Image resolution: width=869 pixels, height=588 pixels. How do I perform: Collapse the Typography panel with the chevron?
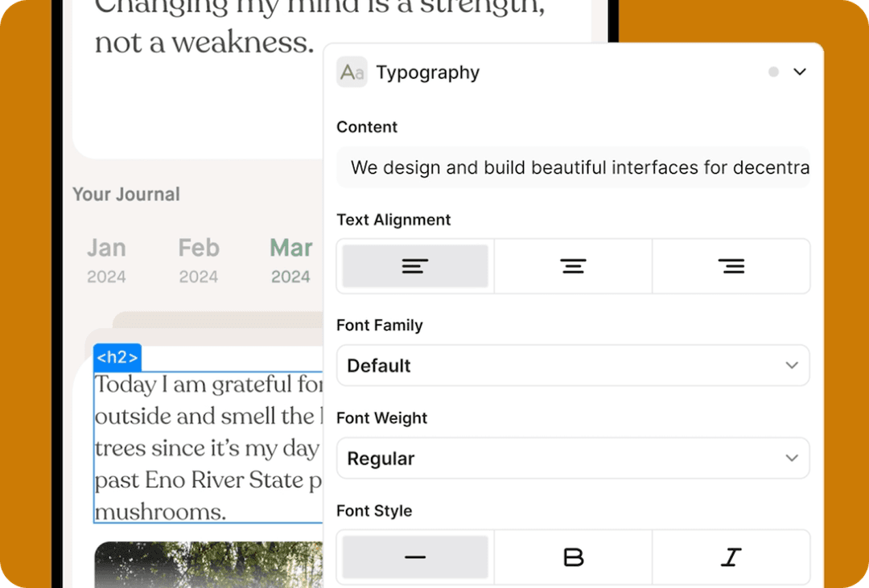[800, 72]
